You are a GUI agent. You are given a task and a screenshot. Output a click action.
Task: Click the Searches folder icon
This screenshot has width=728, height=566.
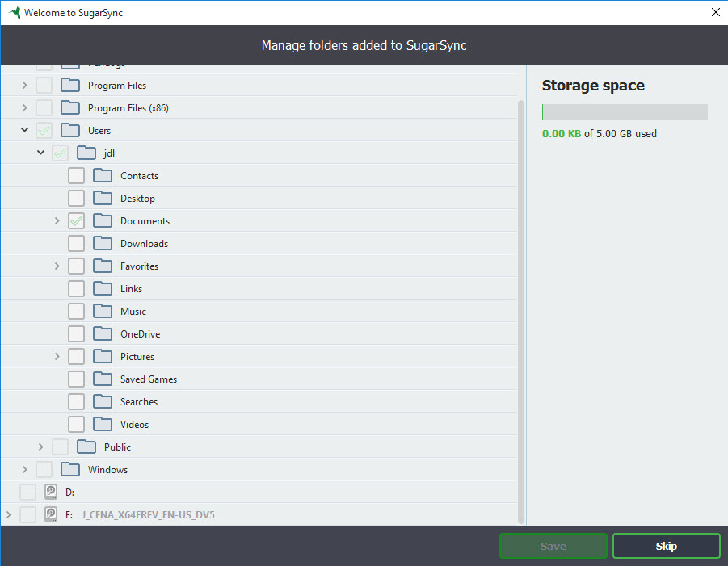tap(103, 402)
